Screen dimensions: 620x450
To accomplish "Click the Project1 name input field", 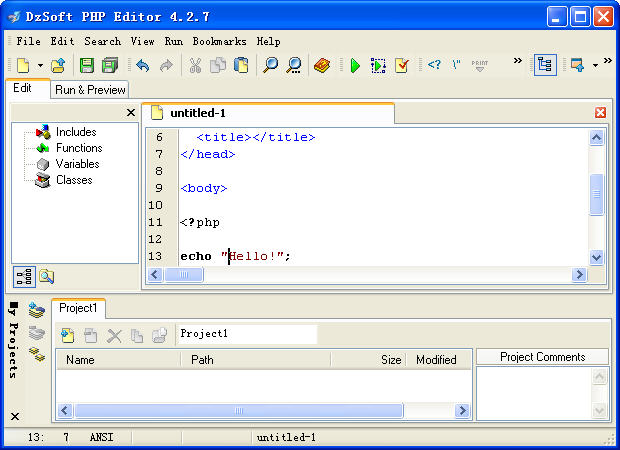I will (x=246, y=334).
